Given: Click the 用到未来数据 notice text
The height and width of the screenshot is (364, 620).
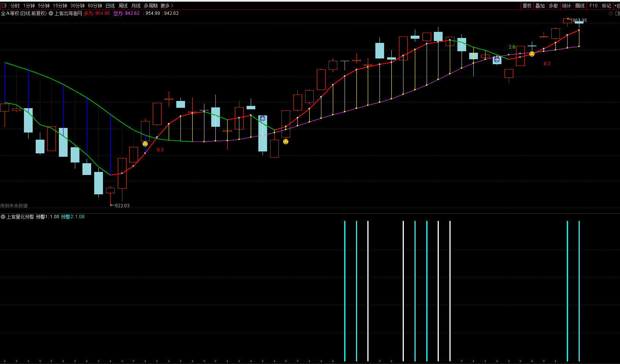Looking at the screenshot, I should click(x=14, y=206).
